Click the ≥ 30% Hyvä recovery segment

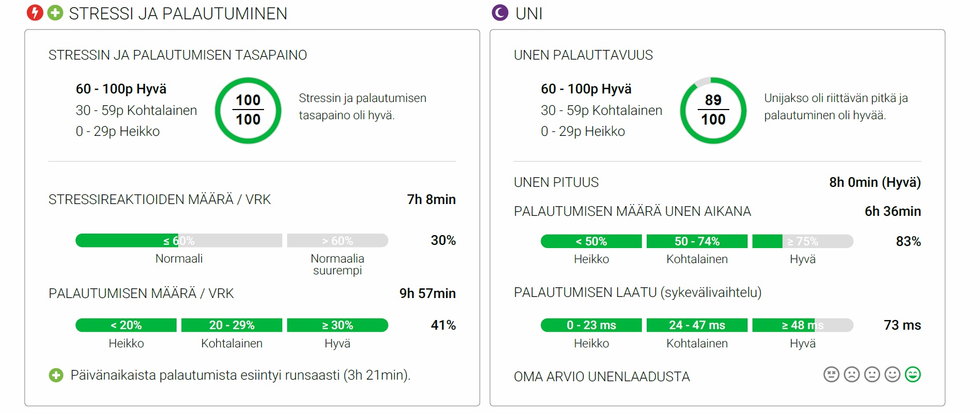coord(338,325)
